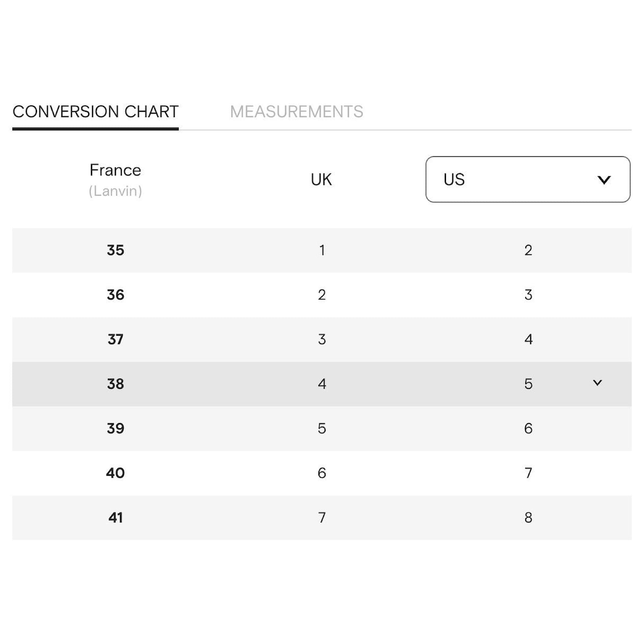Click UK size 6 value

(322, 473)
